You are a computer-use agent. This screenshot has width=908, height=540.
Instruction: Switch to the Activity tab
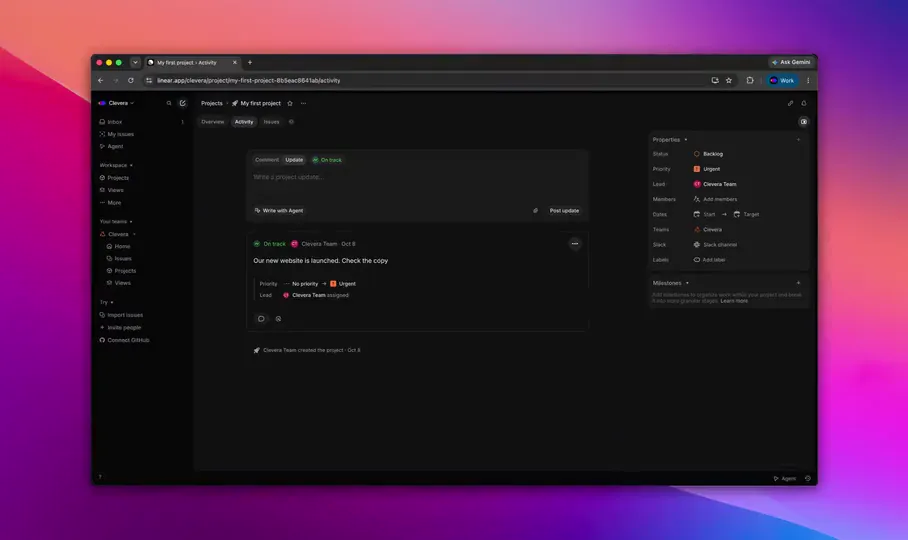tap(244, 122)
